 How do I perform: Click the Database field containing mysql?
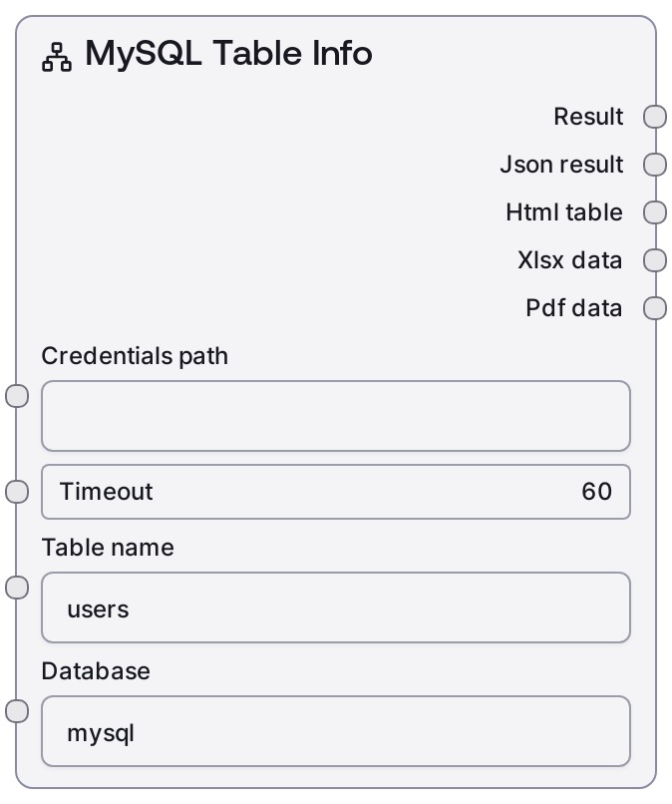(335, 731)
